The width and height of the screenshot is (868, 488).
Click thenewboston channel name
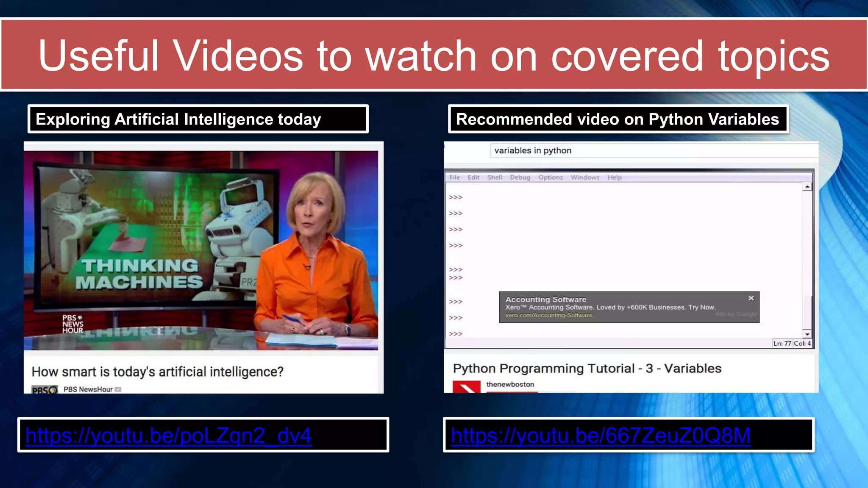510,384
